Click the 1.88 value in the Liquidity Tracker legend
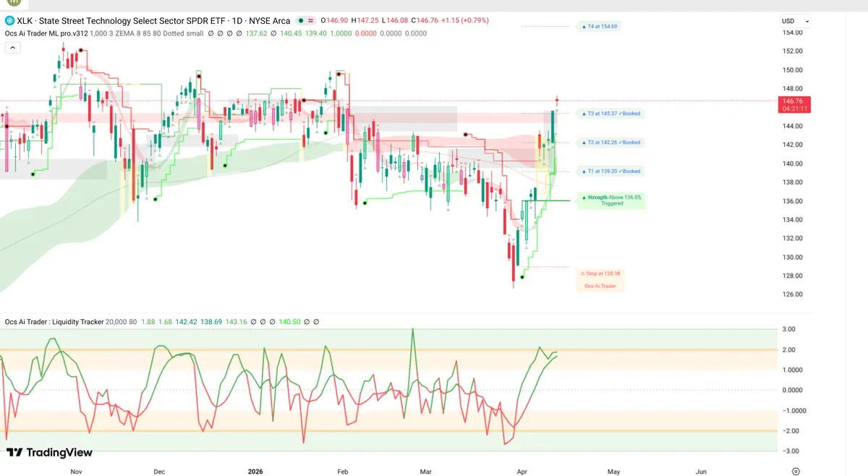The image size is (868, 476). pyautogui.click(x=148, y=321)
